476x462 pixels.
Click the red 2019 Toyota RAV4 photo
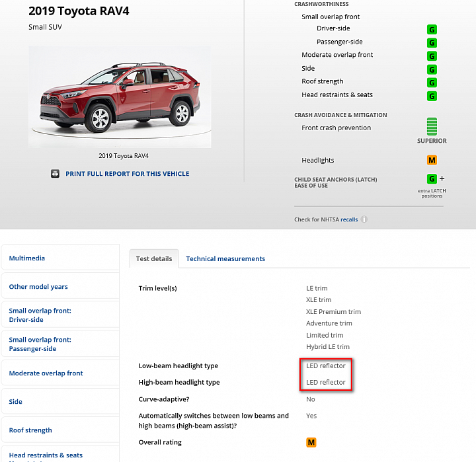pos(120,97)
